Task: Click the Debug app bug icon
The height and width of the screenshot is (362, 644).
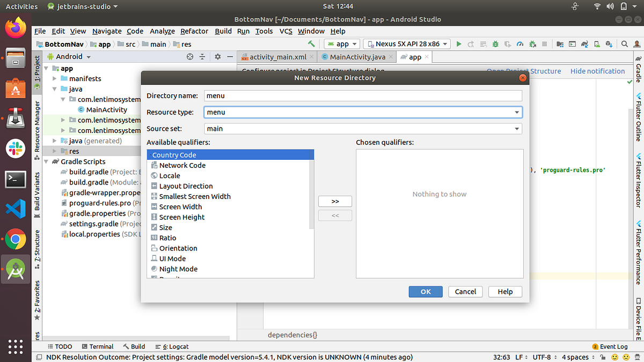Action: point(495,44)
